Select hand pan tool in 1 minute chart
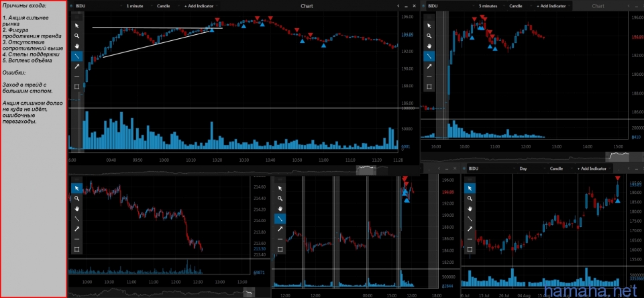 tap(76, 46)
